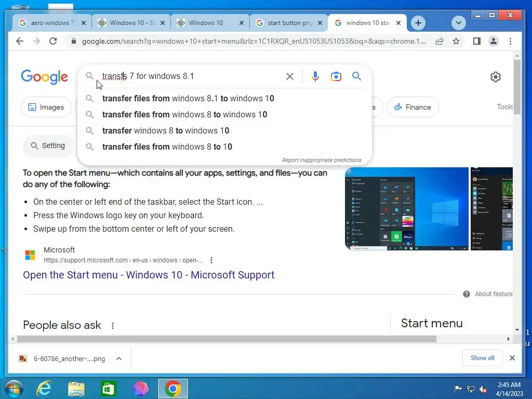Click the browser forward arrow

[36, 42]
